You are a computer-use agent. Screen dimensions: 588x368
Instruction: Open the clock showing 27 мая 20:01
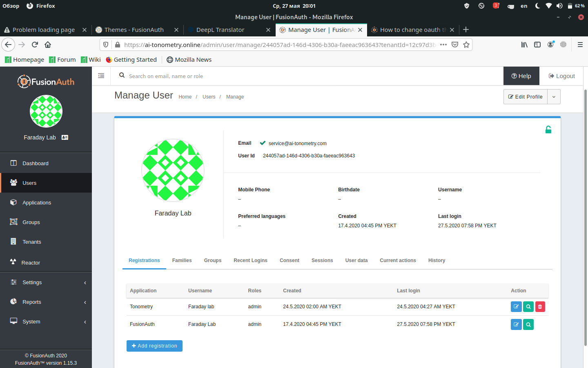coord(294,6)
